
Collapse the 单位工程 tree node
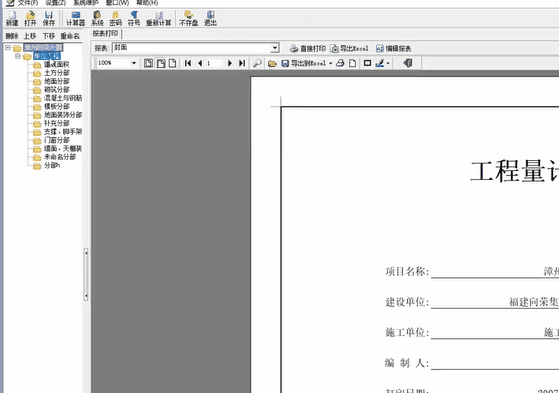(17, 56)
